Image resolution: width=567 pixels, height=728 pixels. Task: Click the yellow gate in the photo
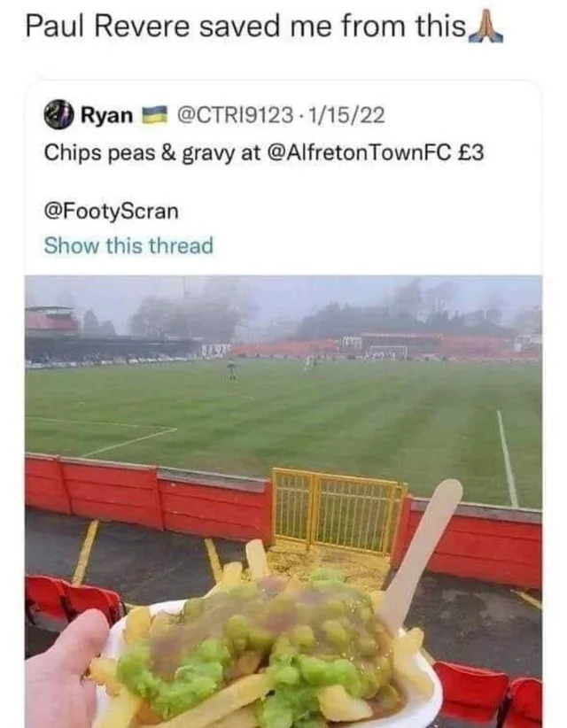(338, 511)
